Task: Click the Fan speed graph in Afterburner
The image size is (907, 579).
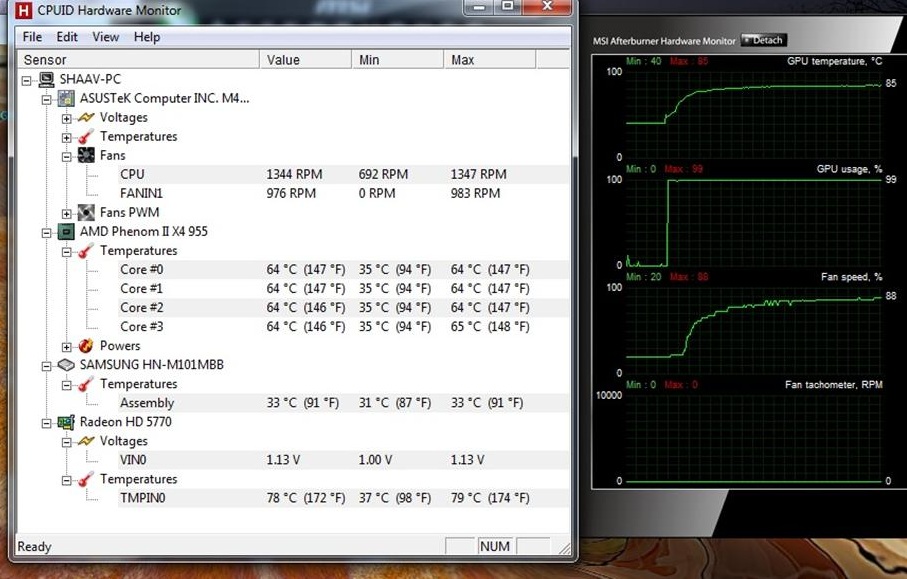Action: 754,330
